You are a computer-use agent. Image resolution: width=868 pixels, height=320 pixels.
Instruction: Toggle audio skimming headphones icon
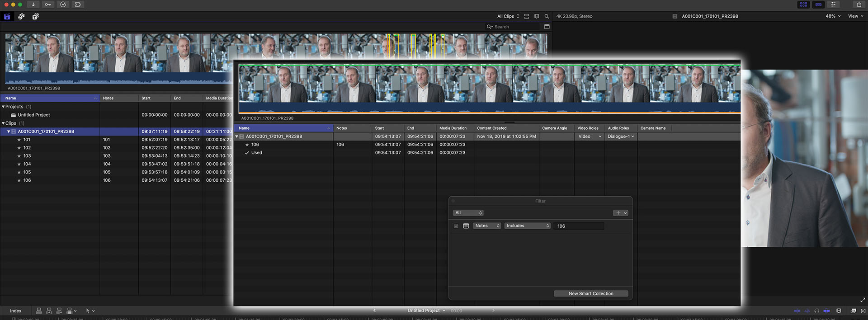[x=816, y=311]
